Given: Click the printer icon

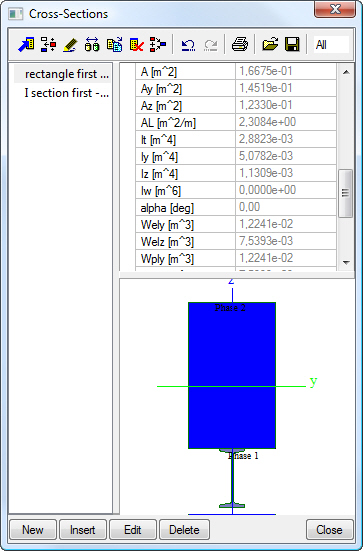Looking at the screenshot, I should coord(240,45).
